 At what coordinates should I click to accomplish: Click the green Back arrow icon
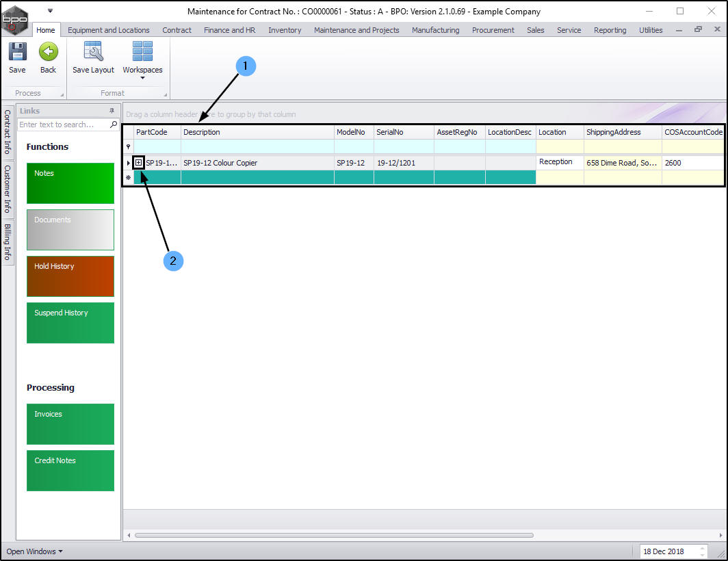pos(48,51)
